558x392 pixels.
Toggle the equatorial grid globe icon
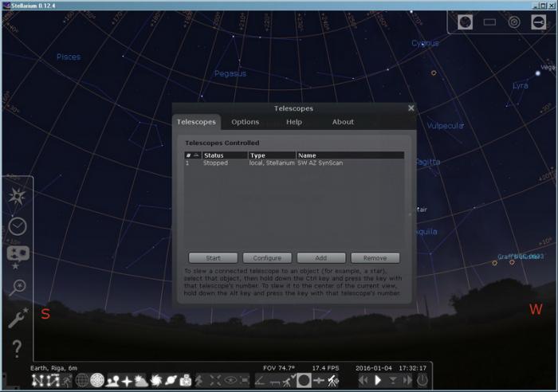pyautogui.click(x=81, y=381)
